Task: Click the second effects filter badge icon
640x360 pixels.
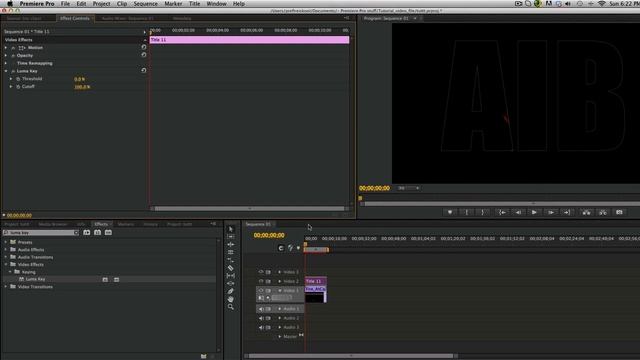Action: point(97,232)
